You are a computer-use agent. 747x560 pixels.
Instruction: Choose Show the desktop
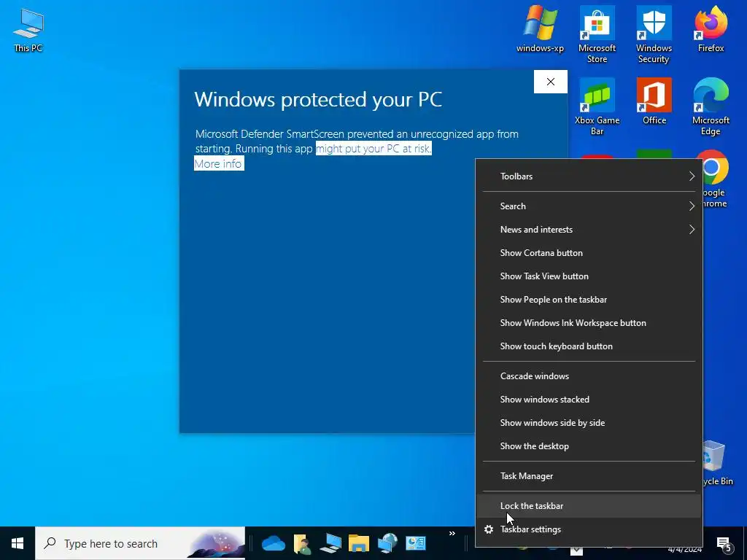(589, 446)
